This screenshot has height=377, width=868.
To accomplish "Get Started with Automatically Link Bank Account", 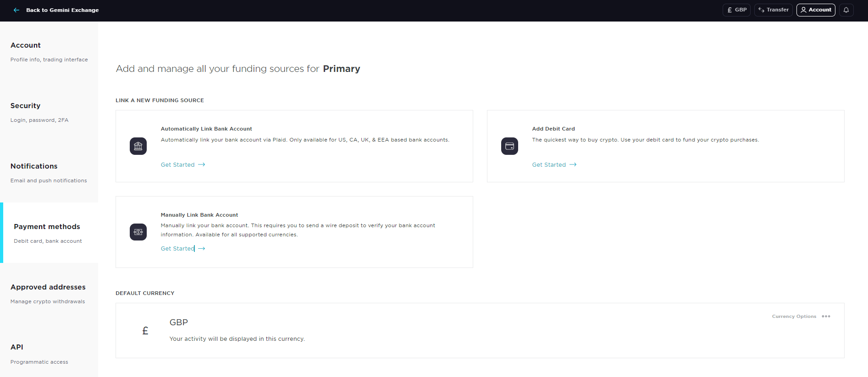I will (x=183, y=165).
